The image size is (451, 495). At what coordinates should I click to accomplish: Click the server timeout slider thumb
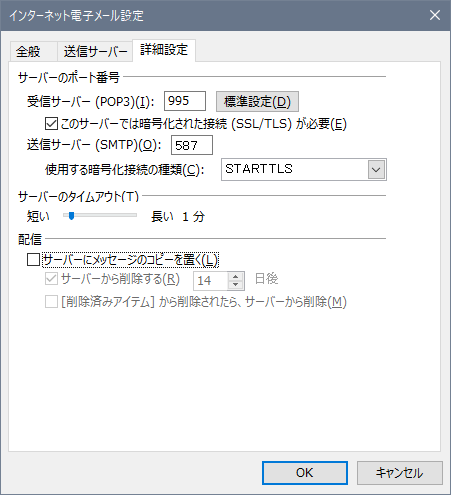click(71, 216)
